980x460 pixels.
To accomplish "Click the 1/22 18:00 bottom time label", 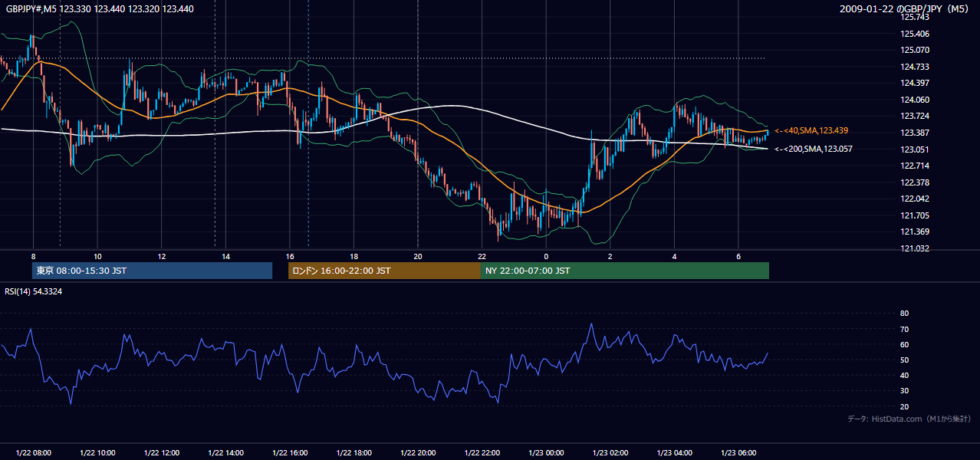I will pyautogui.click(x=354, y=453).
